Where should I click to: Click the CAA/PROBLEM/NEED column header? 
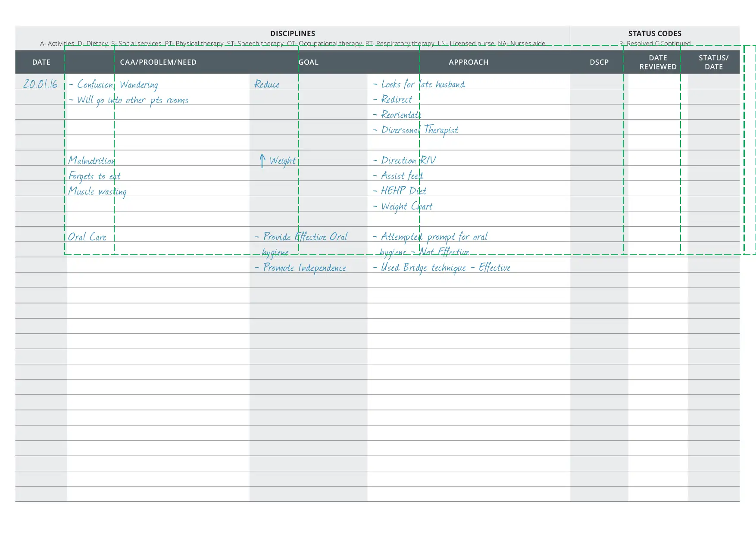[158, 62]
